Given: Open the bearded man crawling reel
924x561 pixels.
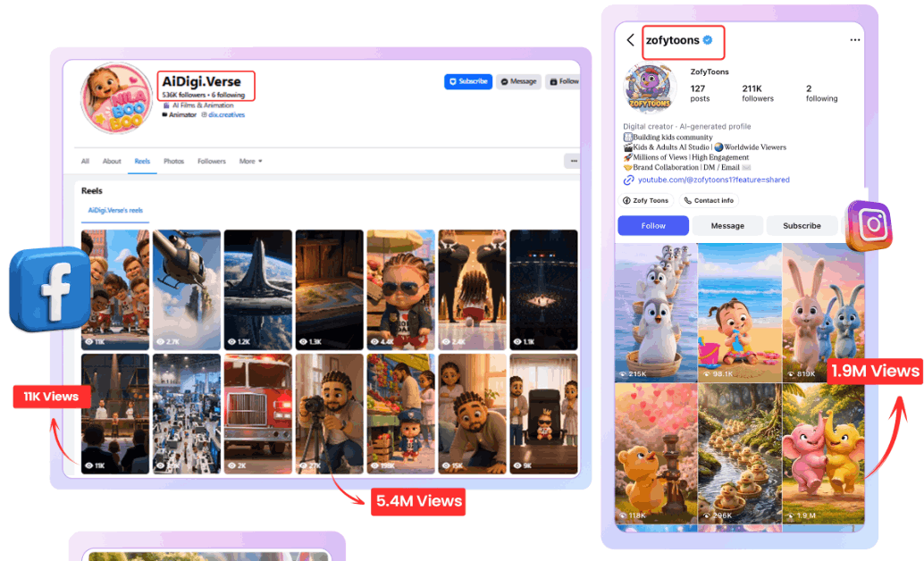Looking at the screenshot, I should pyautogui.click(x=472, y=414).
